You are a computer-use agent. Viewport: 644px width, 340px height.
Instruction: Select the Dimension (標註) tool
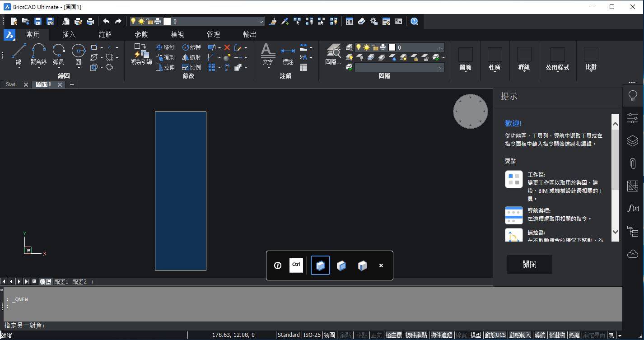288,56
